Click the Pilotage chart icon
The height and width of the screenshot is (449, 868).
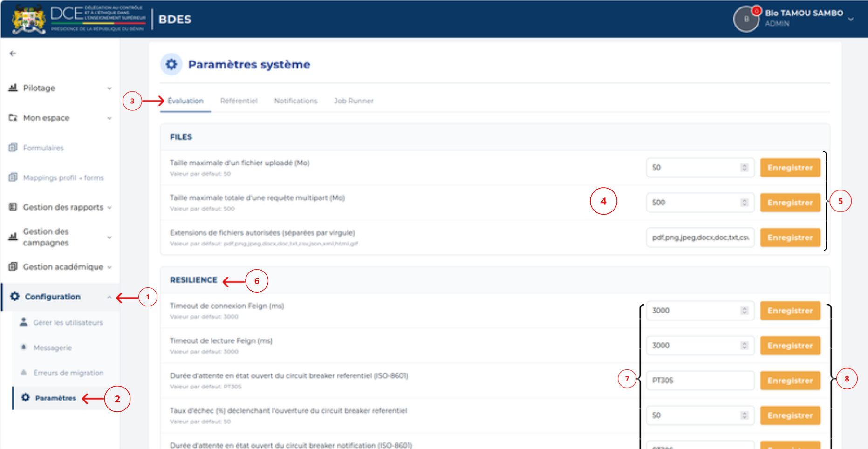13,88
